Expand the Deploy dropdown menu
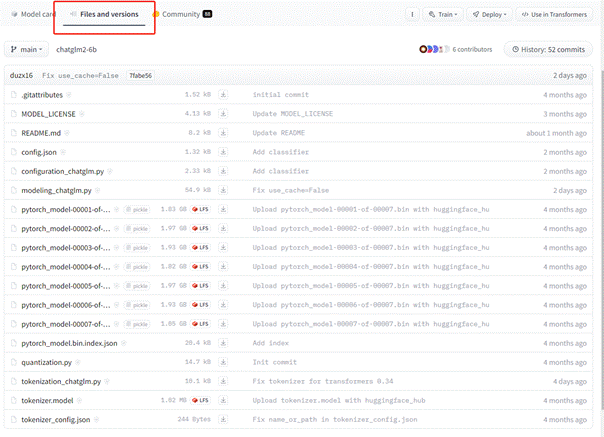Viewport: 604px width, 437px height. pos(488,15)
